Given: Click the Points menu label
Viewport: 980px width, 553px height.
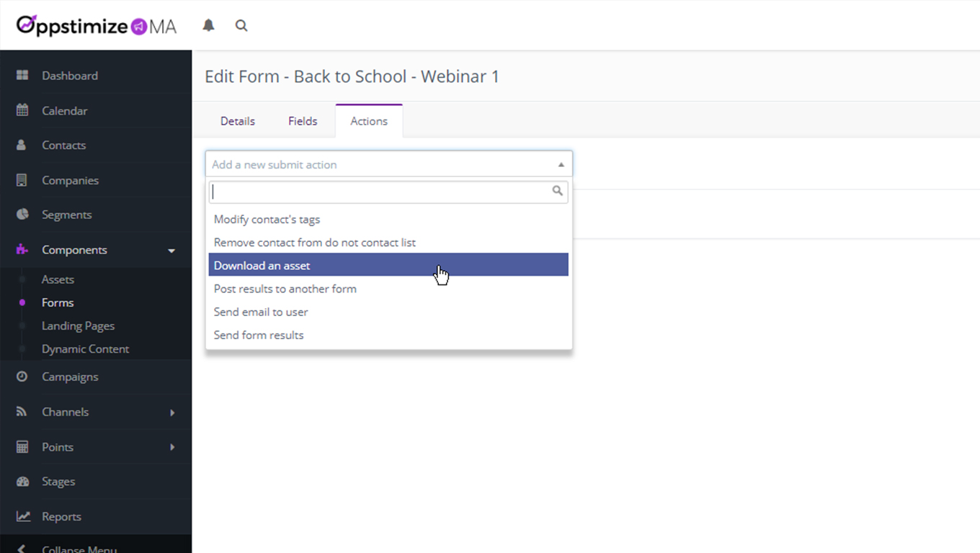Looking at the screenshot, I should click(x=58, y=447).
